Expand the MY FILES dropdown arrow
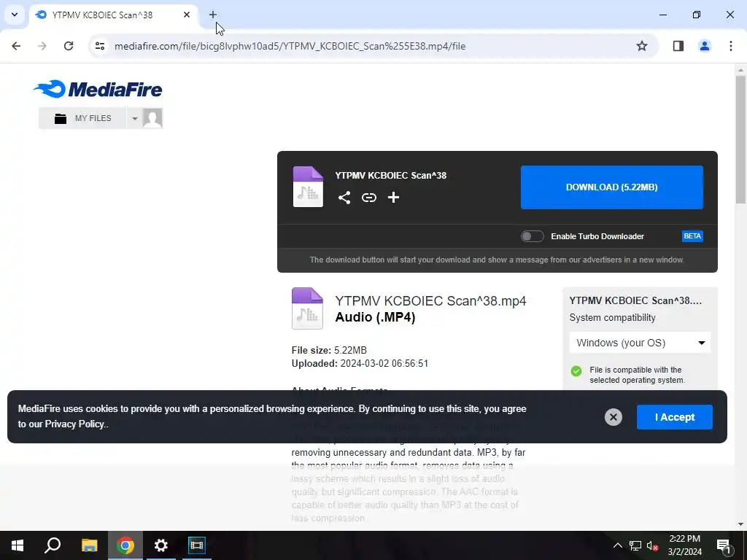 pyautogui.click(x=135, y=118)
